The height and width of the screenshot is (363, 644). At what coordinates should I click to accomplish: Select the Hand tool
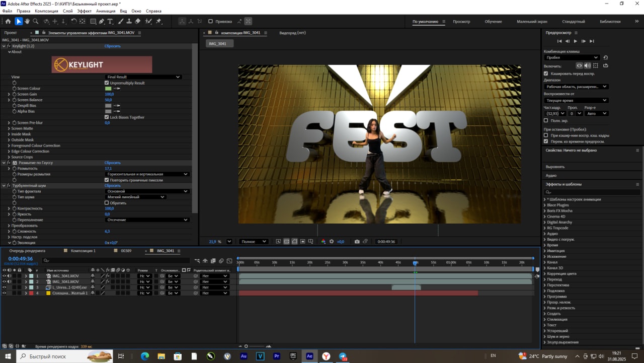coord(27,21)
